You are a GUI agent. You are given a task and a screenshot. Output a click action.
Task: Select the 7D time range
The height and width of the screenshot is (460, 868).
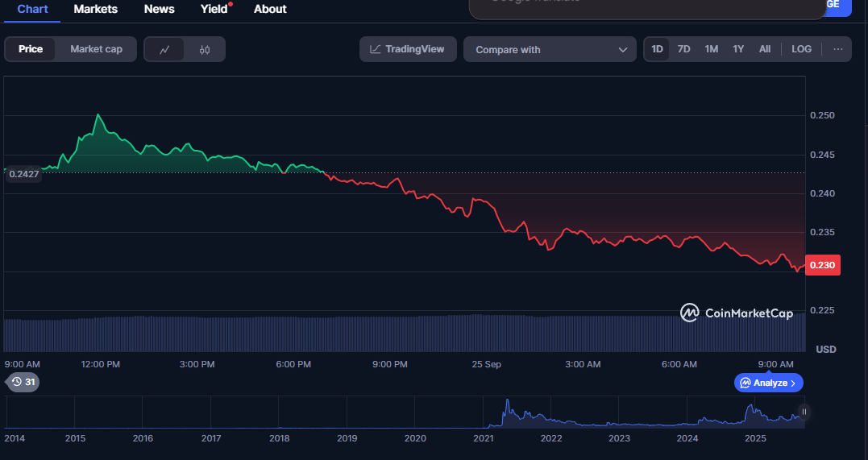click(683, 49)
